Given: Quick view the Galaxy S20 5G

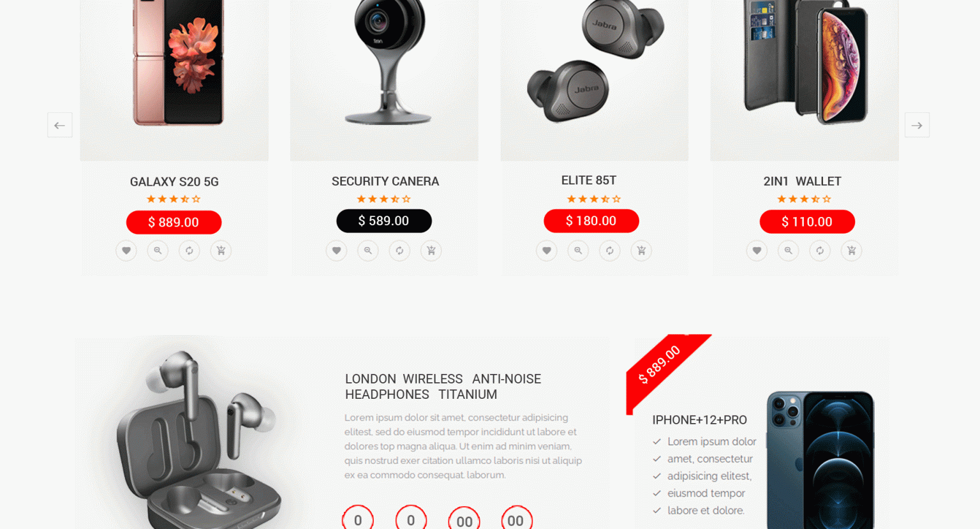Looking at the screenshot, I should point(158,251).
